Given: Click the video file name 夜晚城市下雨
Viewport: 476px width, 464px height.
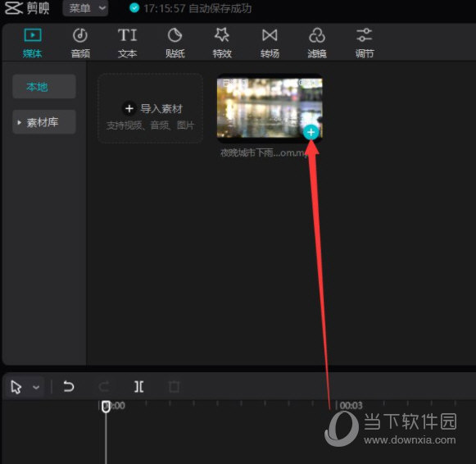Looking at the screenshot, I should [x=264, y=152].
